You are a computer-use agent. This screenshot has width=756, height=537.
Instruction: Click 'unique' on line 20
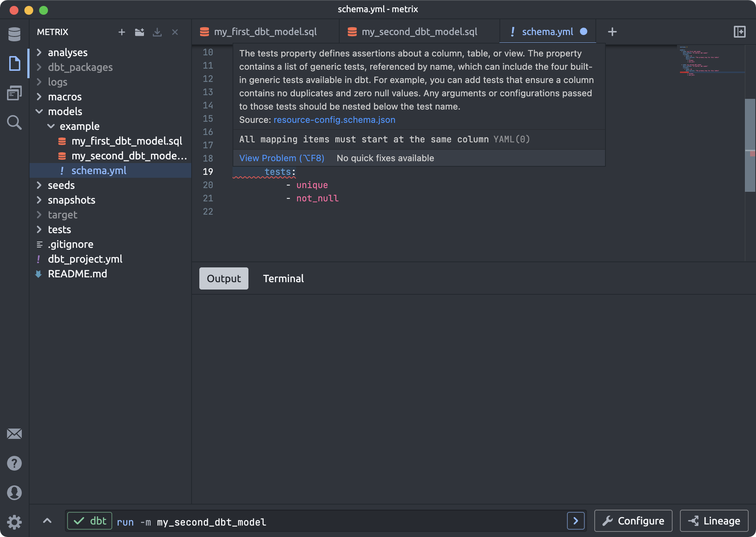(312, 185)
